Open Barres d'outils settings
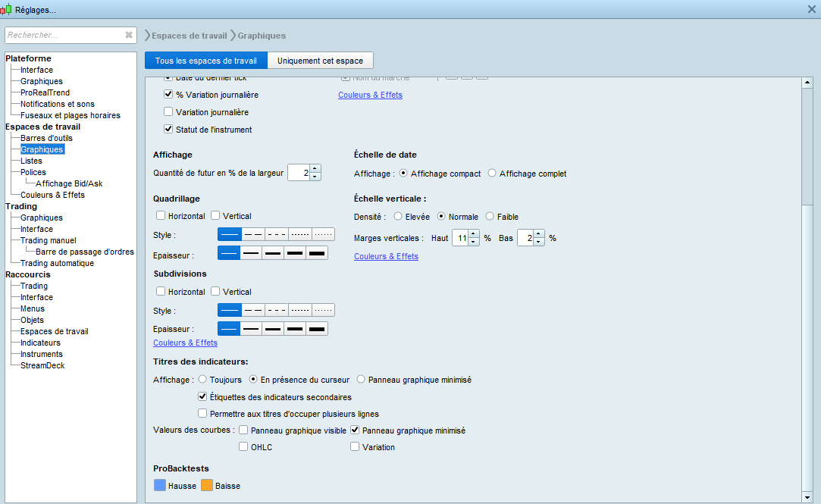The height and width of the screenshot is (504, 821). pyautogui.click(x=46, y=138)
